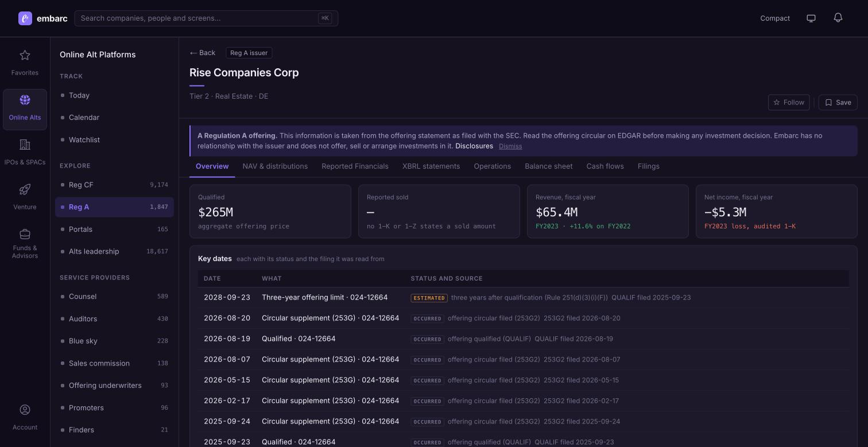
Task: Switch to NAV & distributions tab
Action: 275,166
